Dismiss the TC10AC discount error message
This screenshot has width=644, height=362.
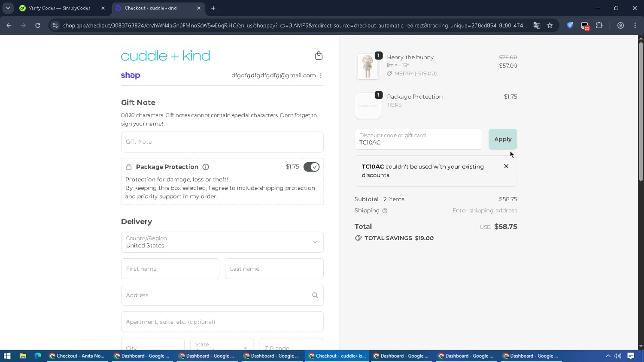pos(506,166)
